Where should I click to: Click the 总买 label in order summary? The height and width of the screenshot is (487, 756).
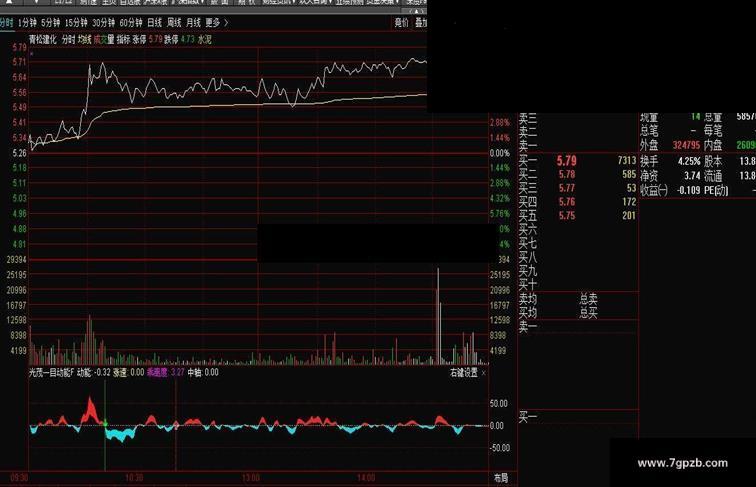(x=588, y=313)
